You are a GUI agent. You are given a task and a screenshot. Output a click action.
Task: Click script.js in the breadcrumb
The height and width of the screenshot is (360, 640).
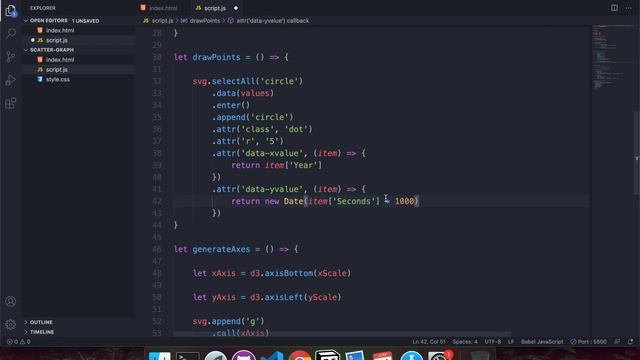(162, 20)
